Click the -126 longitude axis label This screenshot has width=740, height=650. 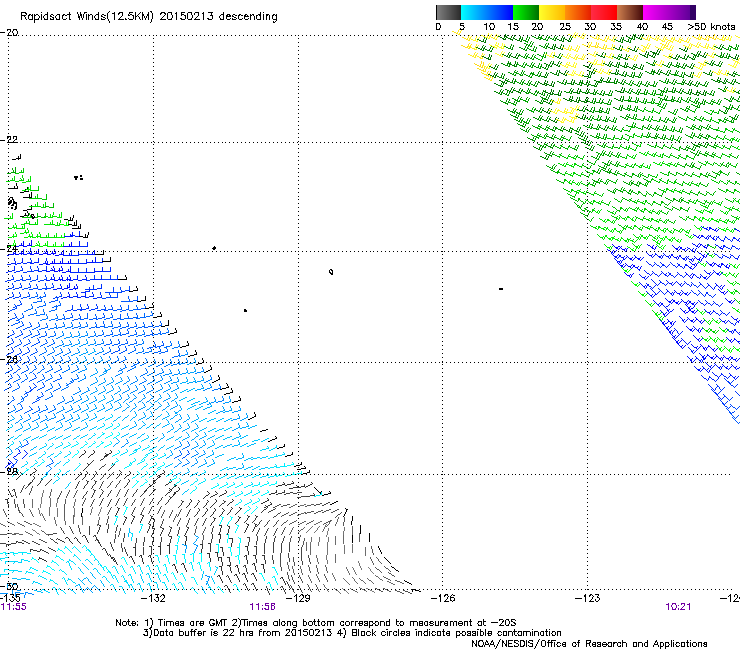click(443, 598)
